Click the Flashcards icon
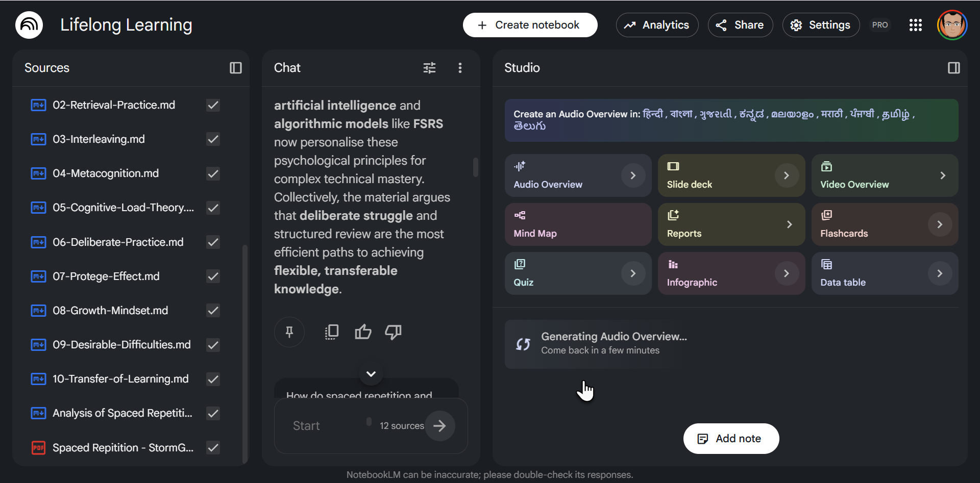Screen dimensions: 980x483 click(x=826, y=215)
